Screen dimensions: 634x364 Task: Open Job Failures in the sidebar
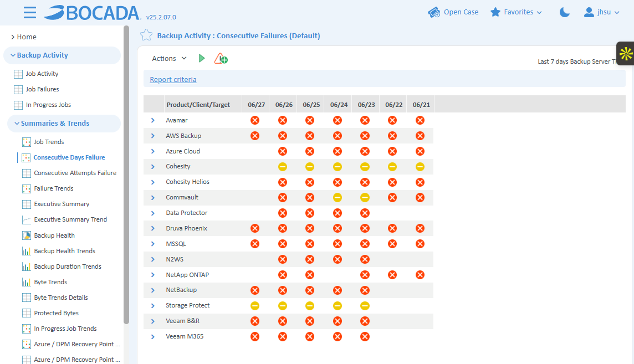tap(42, 89)
